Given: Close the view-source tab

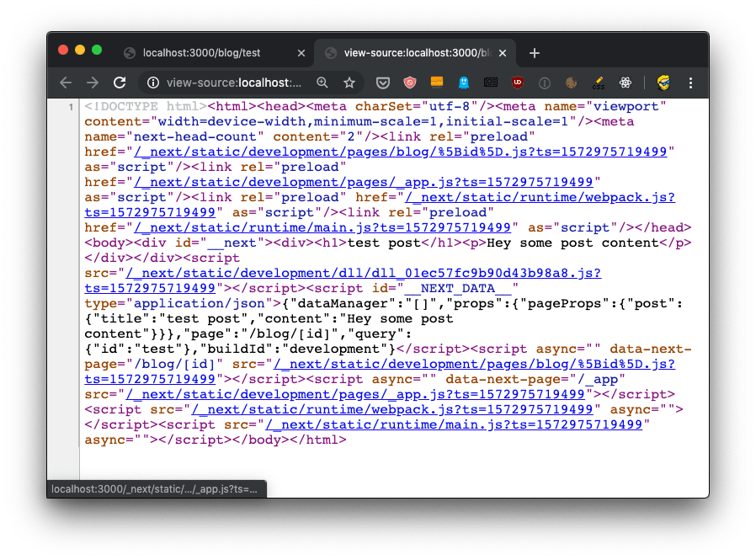Looking at the screenshot, I should coord(503,53).
